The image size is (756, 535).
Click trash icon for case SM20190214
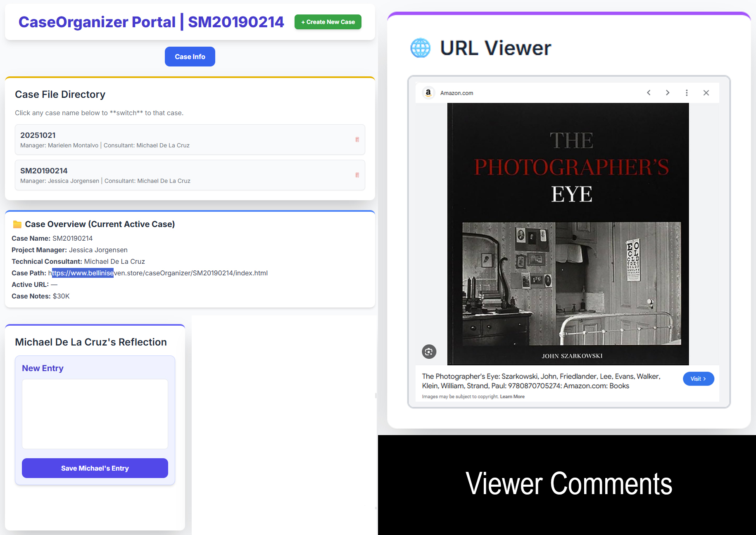point(357,175)
